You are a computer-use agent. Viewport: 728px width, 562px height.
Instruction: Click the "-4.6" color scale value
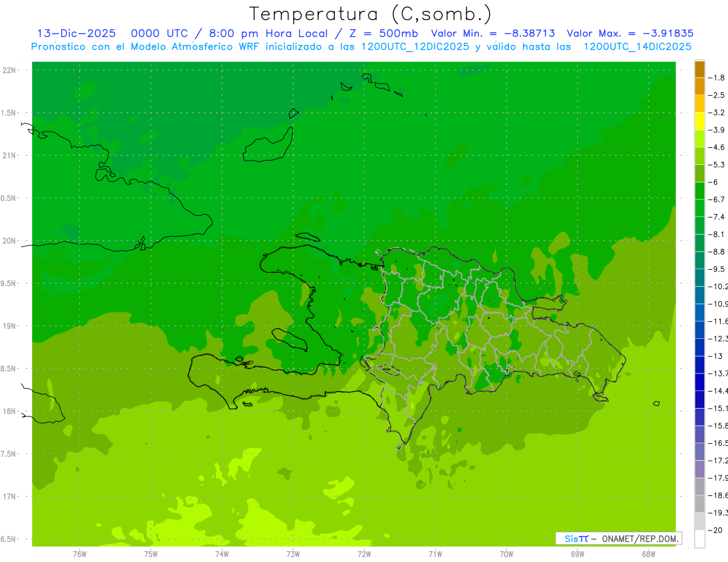pos(718,147)
